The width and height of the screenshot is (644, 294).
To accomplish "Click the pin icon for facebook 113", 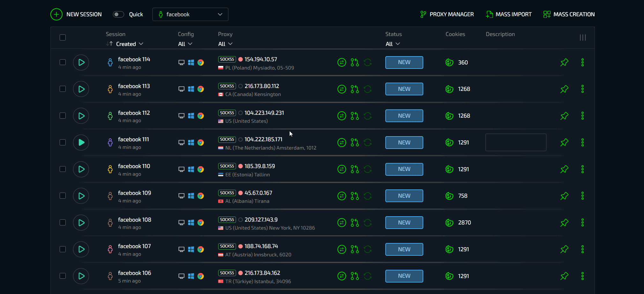I will [564, 89].
